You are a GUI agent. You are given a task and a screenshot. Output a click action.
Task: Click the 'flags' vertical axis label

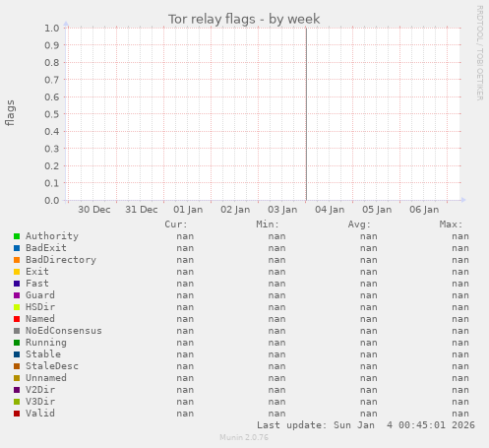pyautogui.click(x=10, y=113)
